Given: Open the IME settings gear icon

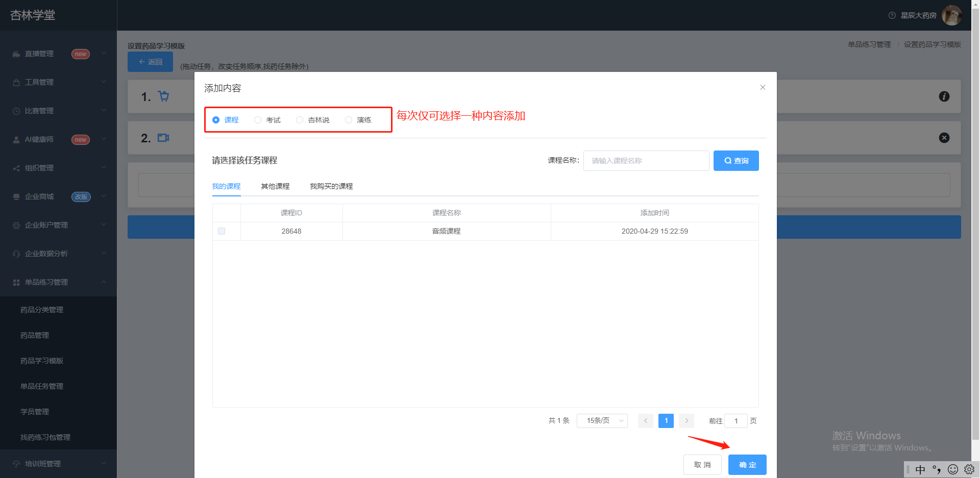Looking at the screenshot, I should (x=969, y=469).
